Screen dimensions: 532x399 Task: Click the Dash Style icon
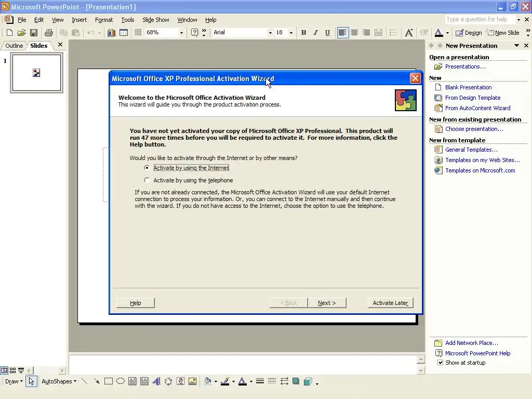272,381
